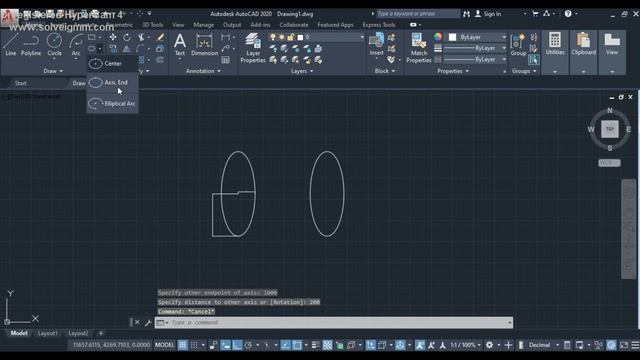
Task: Select the Circle tool
Action: click(54, 44)
